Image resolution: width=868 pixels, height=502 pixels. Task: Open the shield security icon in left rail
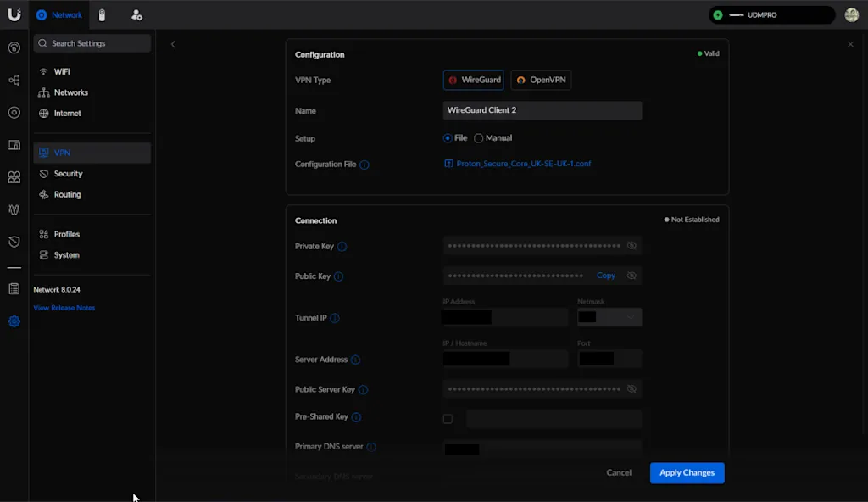(x=14, y=243)
